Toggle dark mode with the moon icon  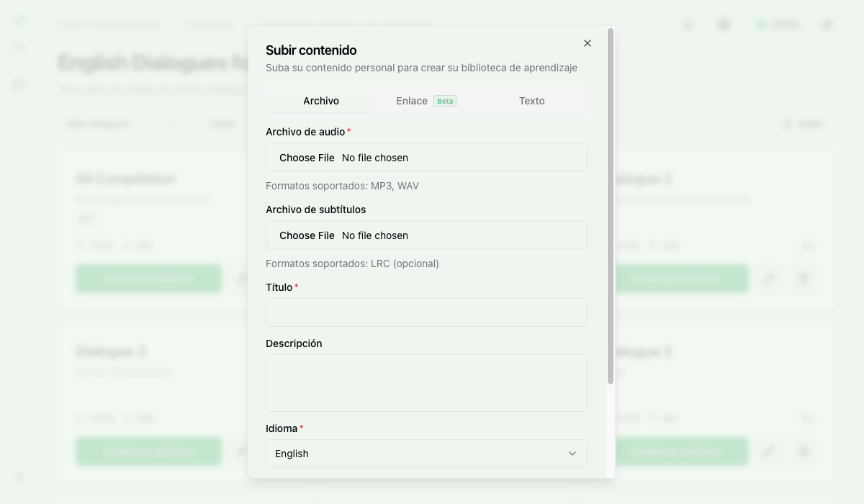[688, 24]
